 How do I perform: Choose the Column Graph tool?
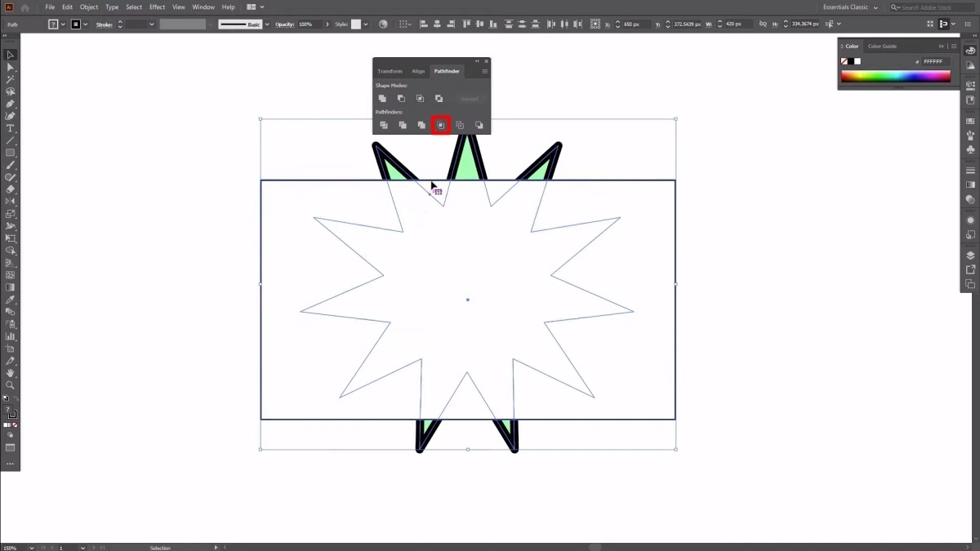pos(11,336)
